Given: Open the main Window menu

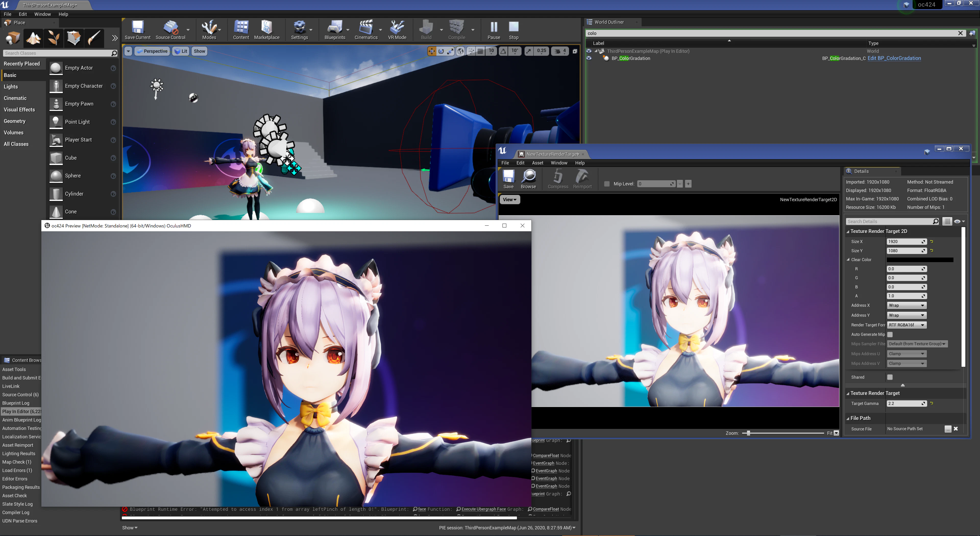Looking at the screenshot, I should tap(42, 14).
